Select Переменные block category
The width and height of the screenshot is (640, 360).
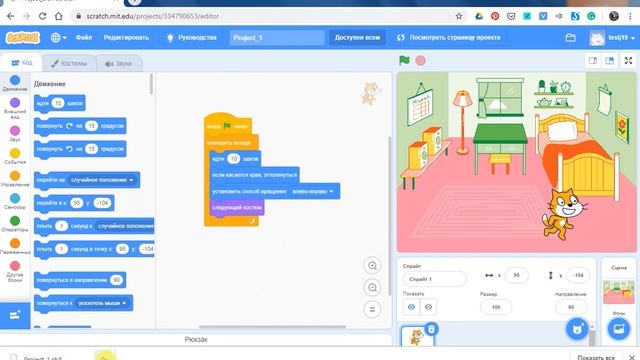tap(15, 246)
